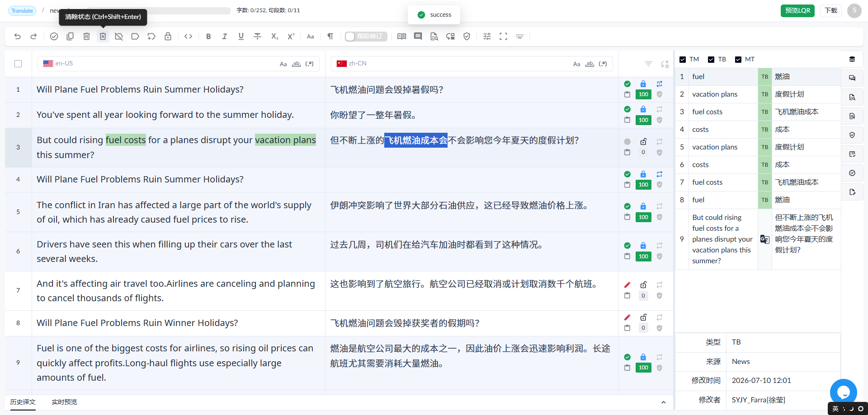Open the segment filter icon
Screen dimensions: 868x415
pos(648,64)
